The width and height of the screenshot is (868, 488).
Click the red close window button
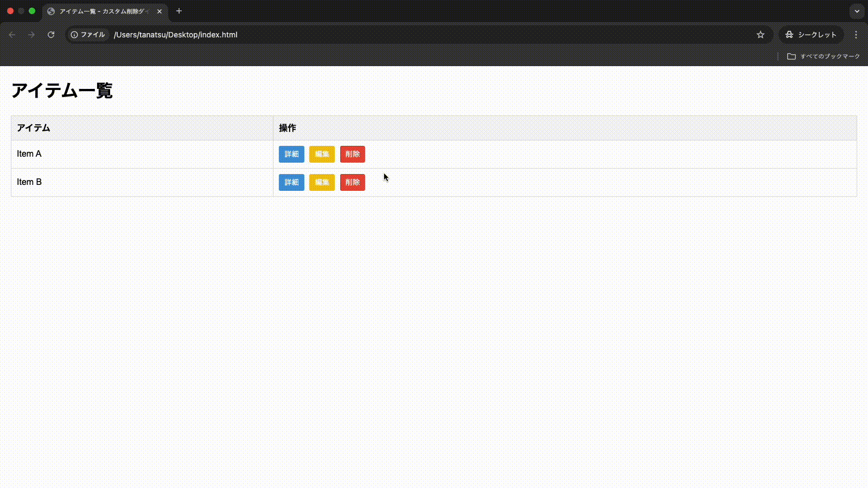click(10, 11)
